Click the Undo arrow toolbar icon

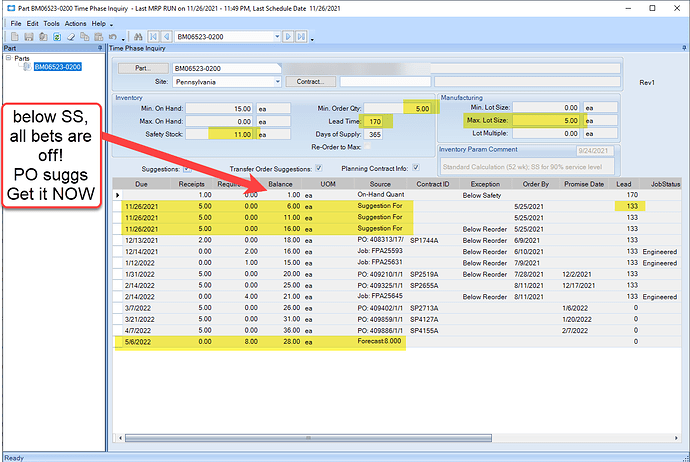click(113, 37)
